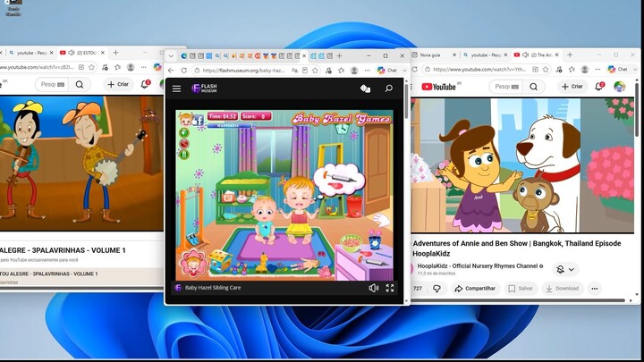Click translate icon in Flash Museum address bar
The width and height of the screenshot is (644, 362).
pyautogui.click(x=294, y=71)
